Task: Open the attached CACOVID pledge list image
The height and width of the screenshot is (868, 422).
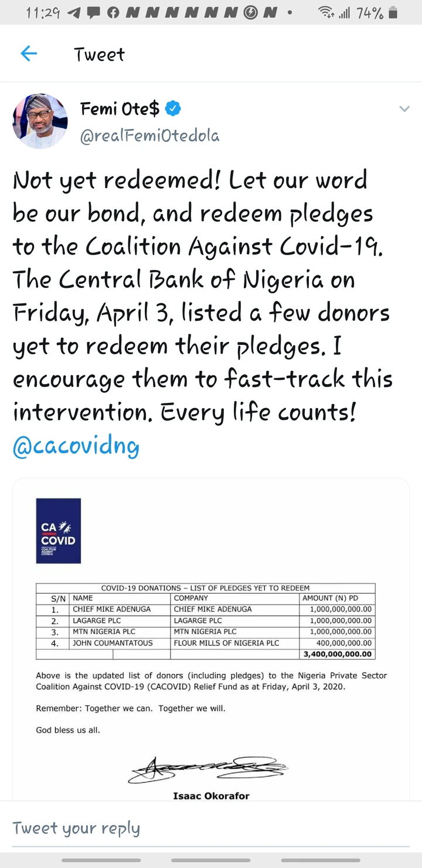Action: pos(211,639)
